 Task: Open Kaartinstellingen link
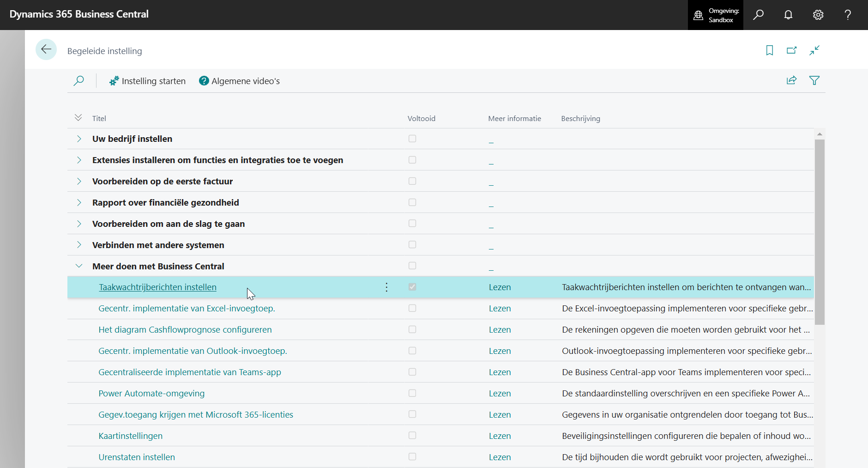pos(131,436)
